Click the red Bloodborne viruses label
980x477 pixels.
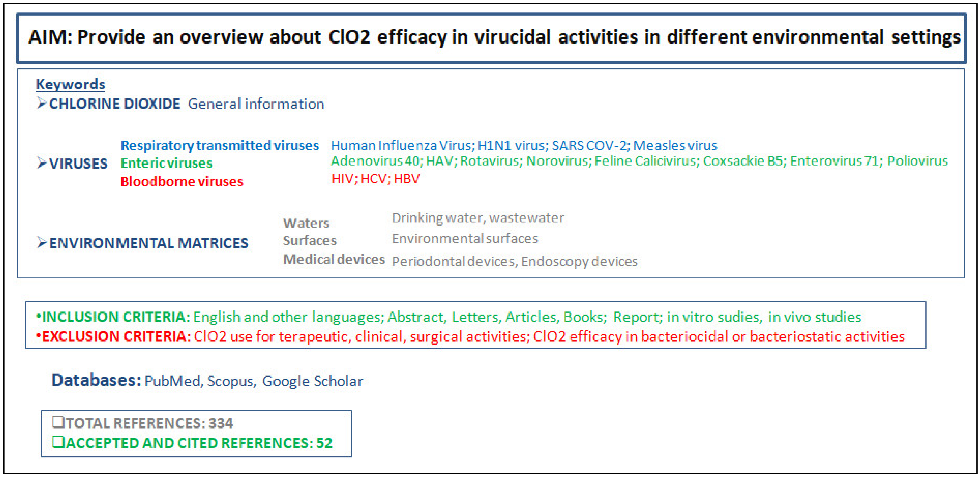point(182,182)
